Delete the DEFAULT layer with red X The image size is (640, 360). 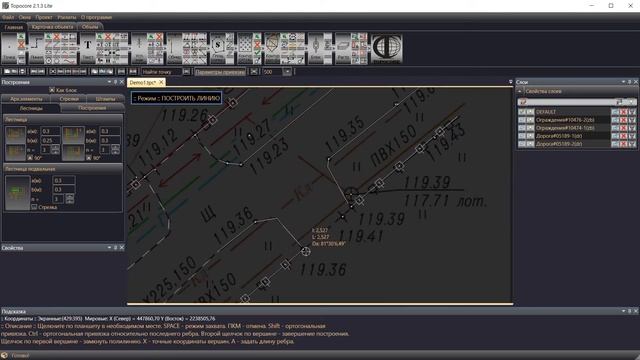coord(623,112)
